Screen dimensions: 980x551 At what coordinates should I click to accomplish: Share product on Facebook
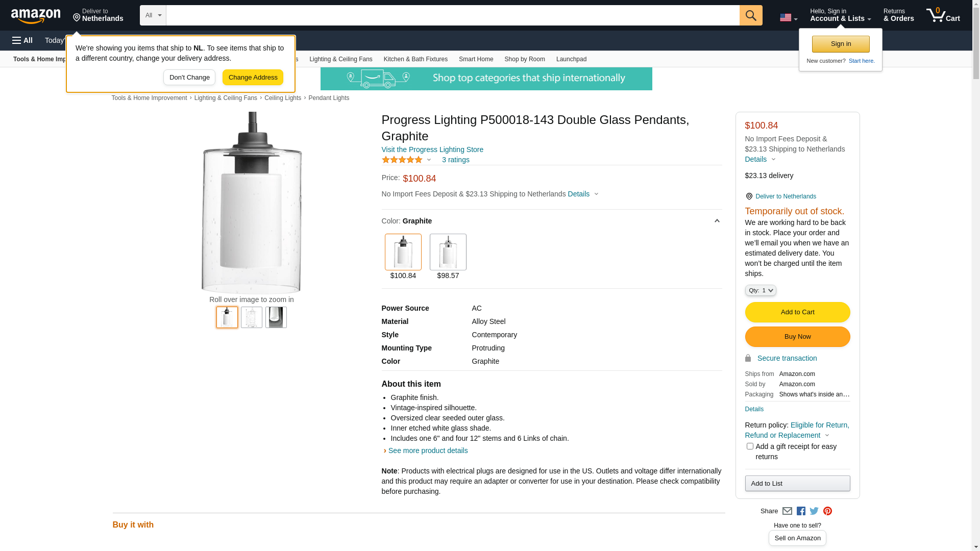tap(801, 511)
